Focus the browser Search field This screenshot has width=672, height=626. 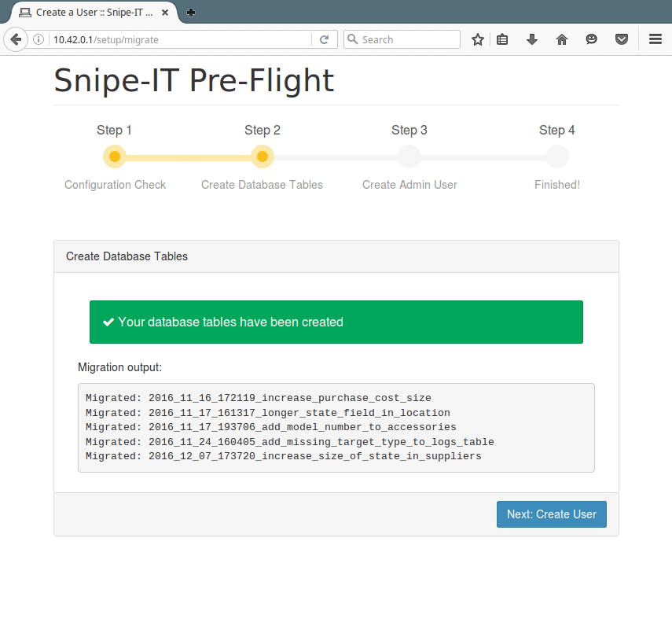402,39
